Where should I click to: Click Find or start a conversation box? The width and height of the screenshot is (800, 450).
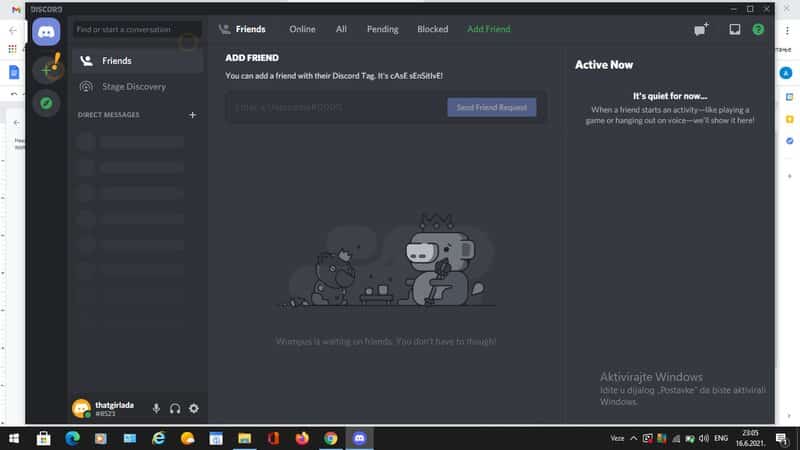[137, 29]
